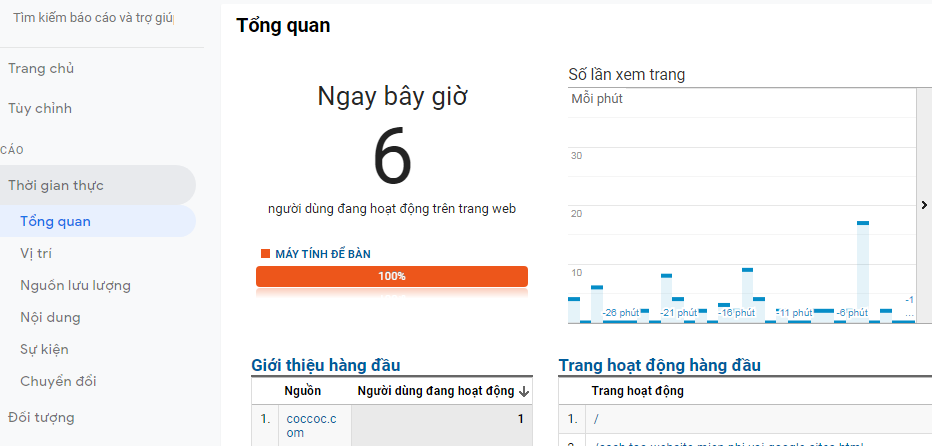
Task: Click the Số lần xem trang chart title
Action: click(626, 74)
